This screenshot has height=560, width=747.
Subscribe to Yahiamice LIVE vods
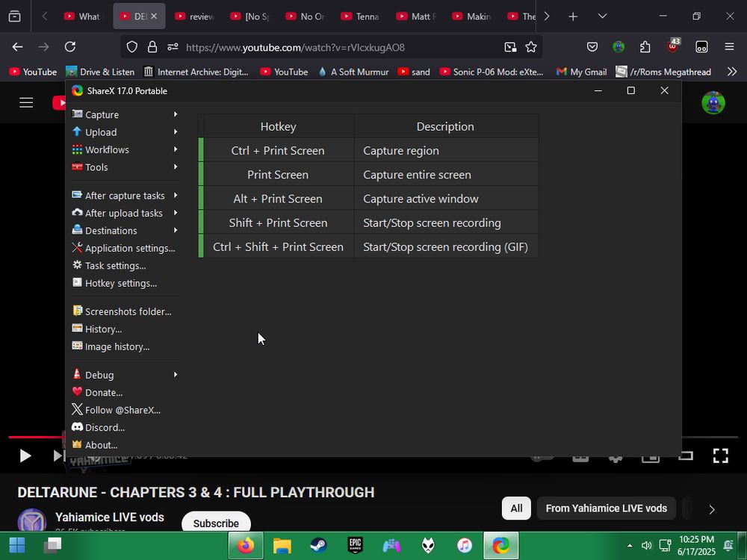[x=216, y=523]
